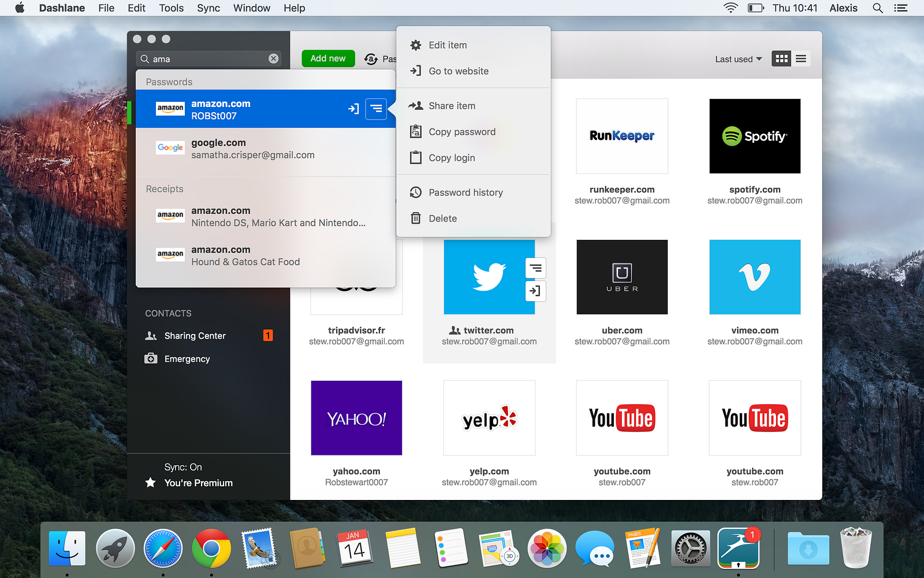
Task: Open Messages from the Dock
Action: click(595, 548)
